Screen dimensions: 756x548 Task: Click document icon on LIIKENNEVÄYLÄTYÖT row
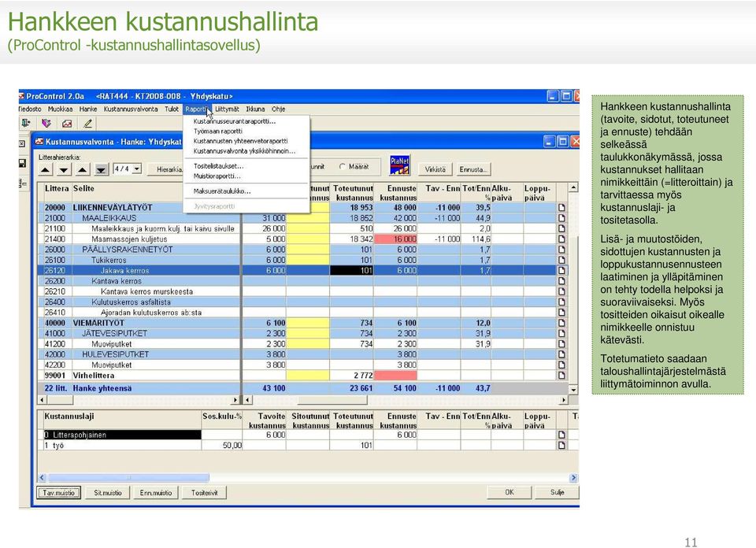pyautogui.click(x=561, y=208)
